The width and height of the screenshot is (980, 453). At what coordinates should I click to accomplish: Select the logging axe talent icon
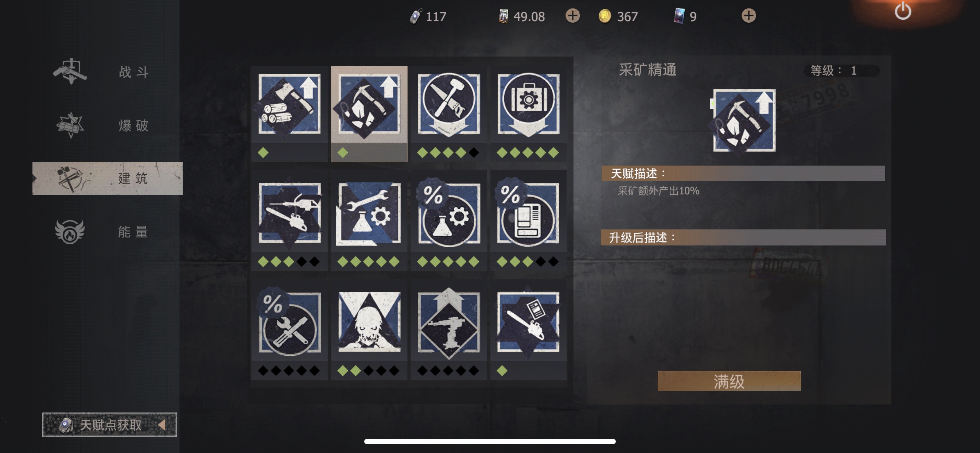click(289, 104)
